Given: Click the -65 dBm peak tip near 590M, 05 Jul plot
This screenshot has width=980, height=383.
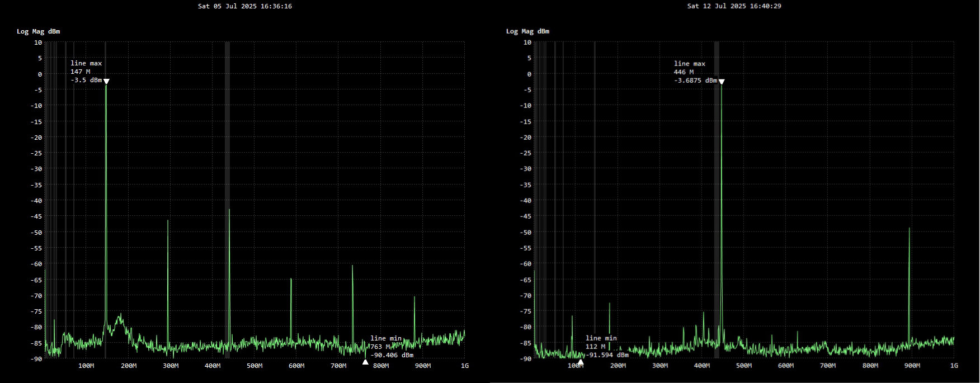Looking at the screenshot, I should 291,279.
